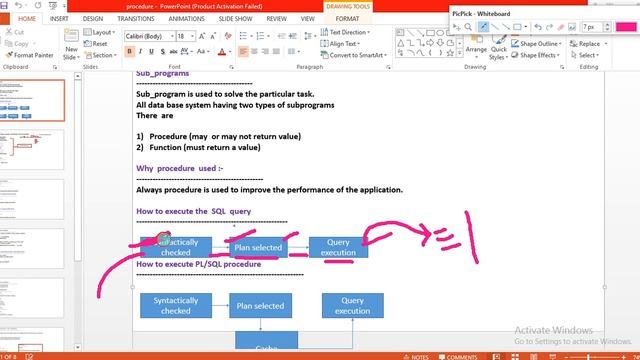The width and height of the screenshot is (640, 360).
Task: Click the magnifier zoom icon in PicPick Whiteboard
Action: [468, 27]
